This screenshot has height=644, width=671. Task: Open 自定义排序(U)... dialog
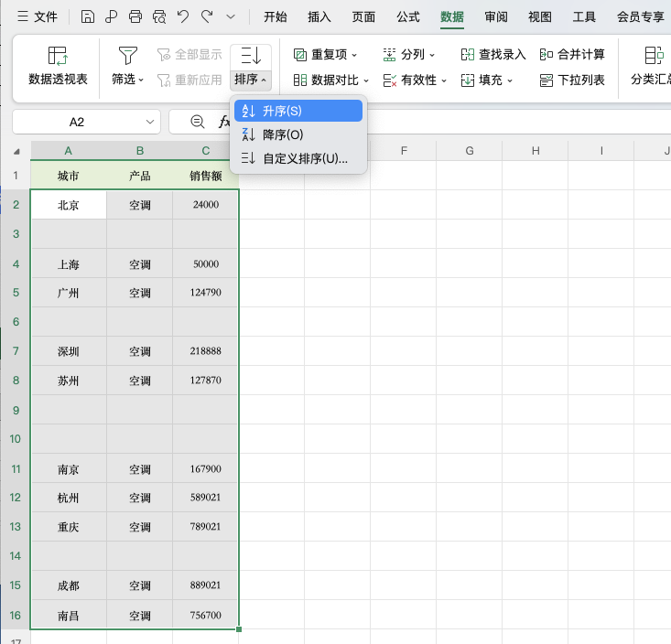click(x=298, y=158)
